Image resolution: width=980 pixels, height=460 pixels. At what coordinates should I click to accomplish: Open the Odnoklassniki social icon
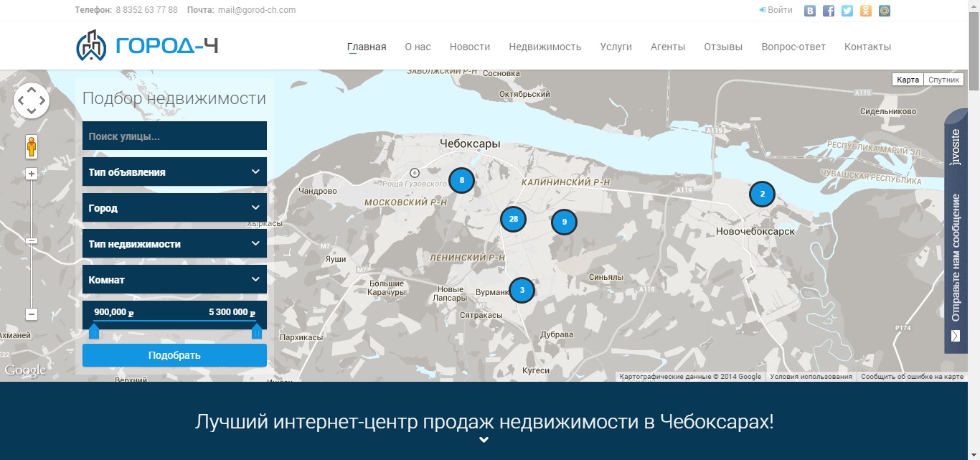click(x=866, y=11)
